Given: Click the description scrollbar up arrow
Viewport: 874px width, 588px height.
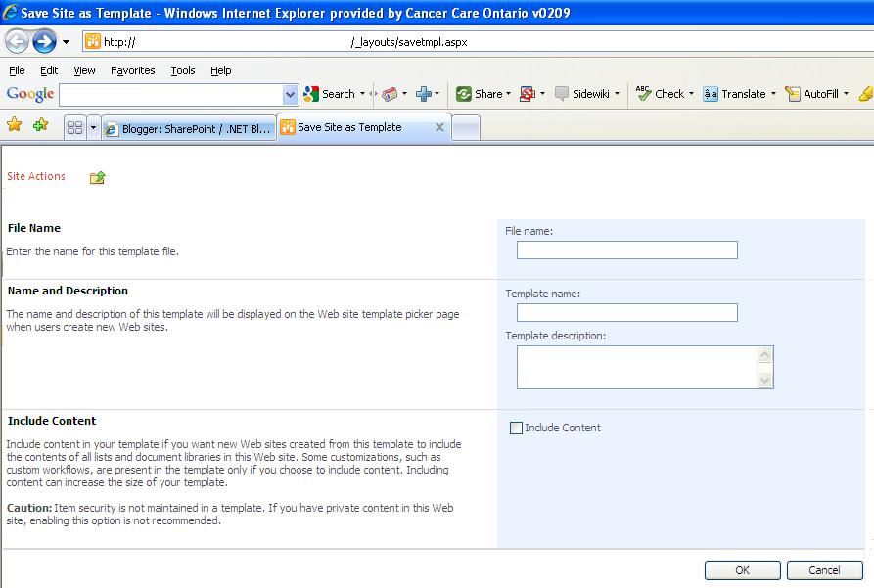Looking at the screenshot, I should 765,354.
